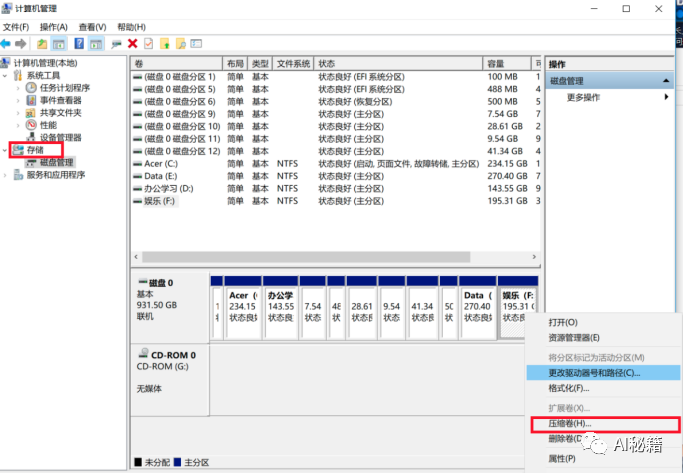Toggle the show/hide action pane icon
The image size is (684, 474).
pyautogui.click(x=96, y=44)
